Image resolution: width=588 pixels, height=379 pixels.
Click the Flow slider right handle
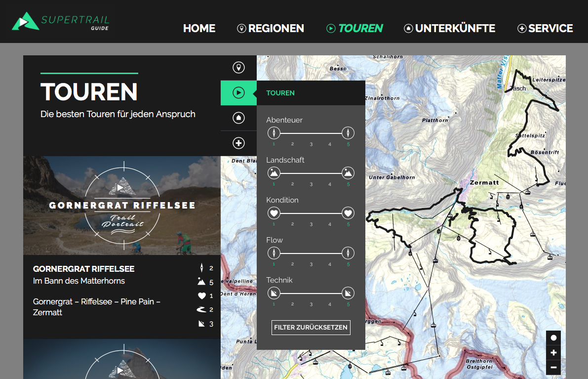[348, 253]
